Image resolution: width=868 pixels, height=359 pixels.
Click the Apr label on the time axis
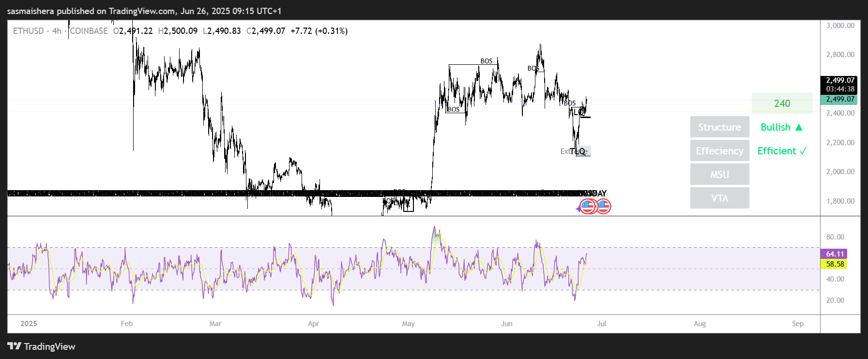[x=313, y=324]
